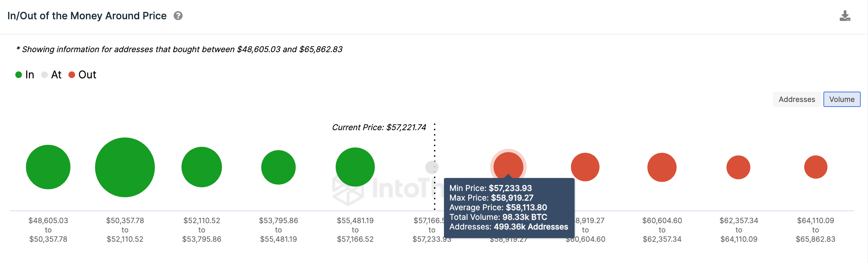Image resolution: width=868 pixels, height=263 pixels.
Task: Switch to the Addresses view
Action: [797, 99]
